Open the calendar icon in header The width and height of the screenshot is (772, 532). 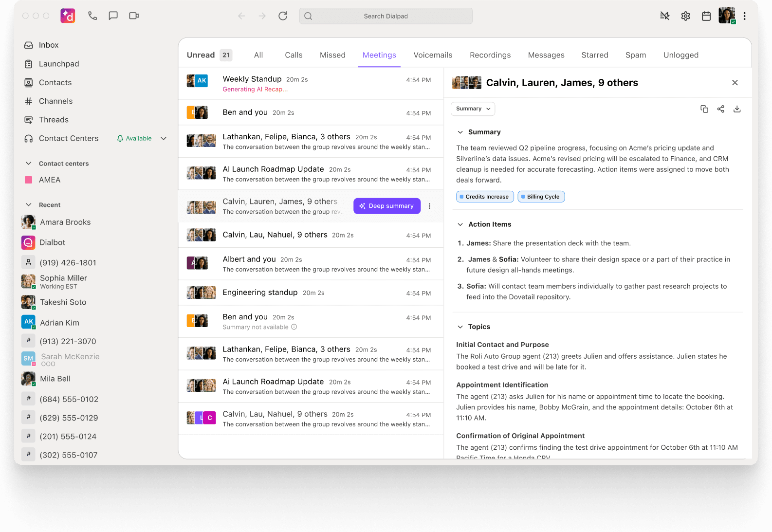(x=706, y=16)
